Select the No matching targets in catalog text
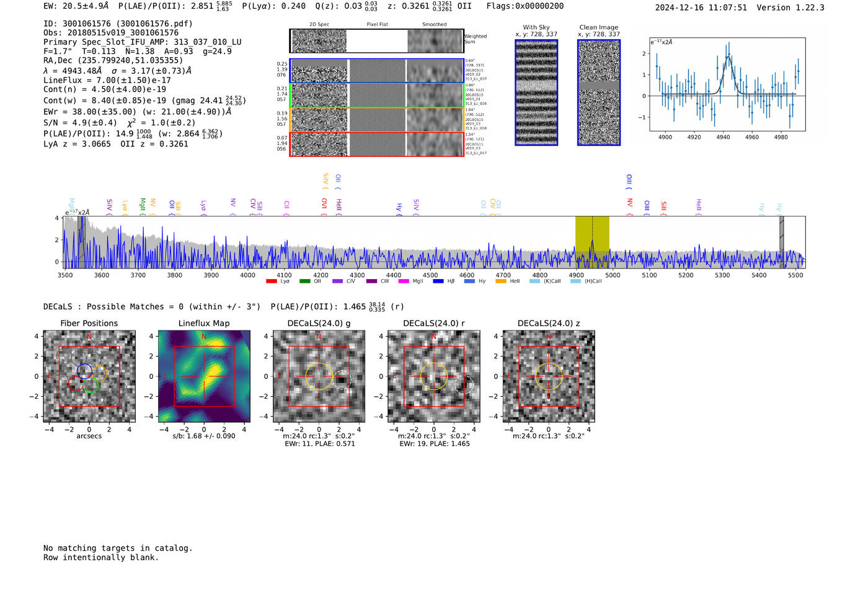 pos(118,548)
